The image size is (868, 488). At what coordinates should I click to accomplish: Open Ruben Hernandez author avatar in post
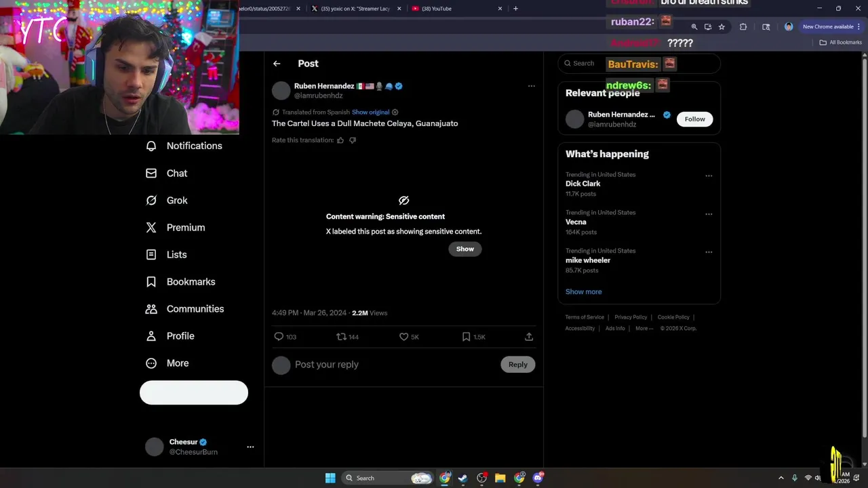pos(281,91)
